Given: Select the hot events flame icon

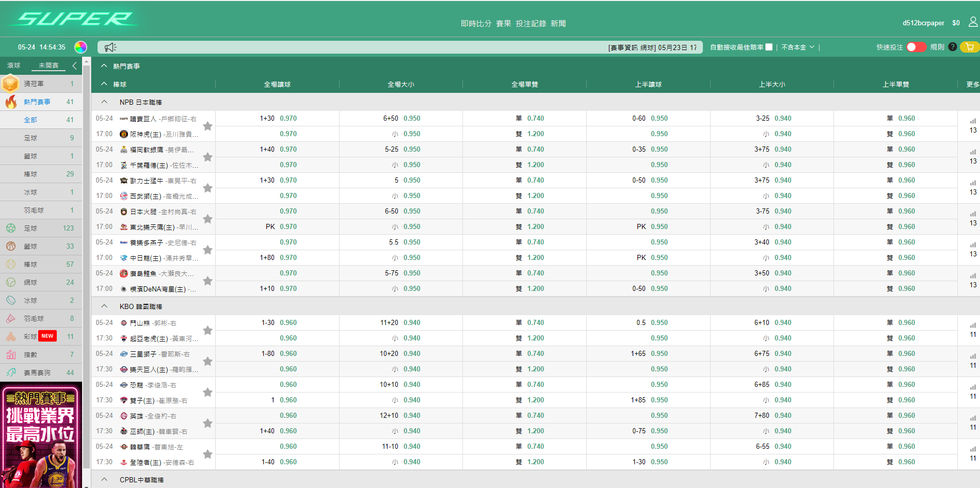Looking at the screenshot, I should coord(11,102).
